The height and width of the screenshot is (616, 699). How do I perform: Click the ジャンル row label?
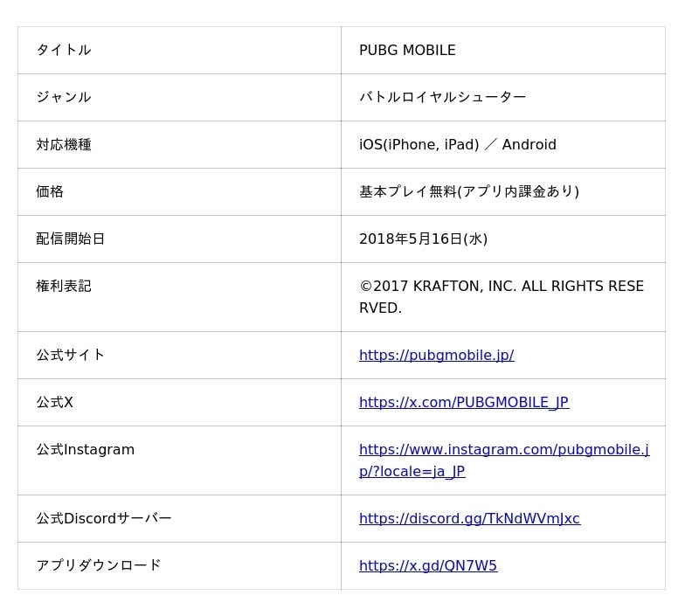coord(63,97)
